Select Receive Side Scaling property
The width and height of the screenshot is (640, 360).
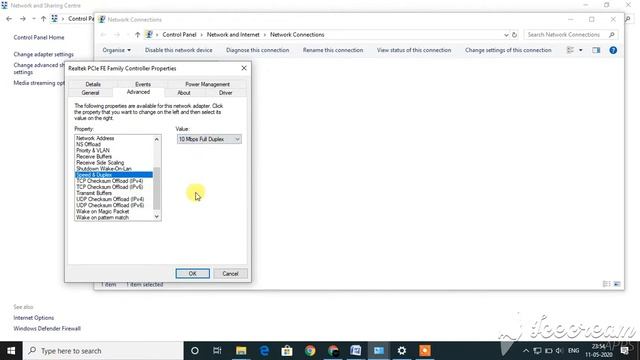tap(100, 162)
